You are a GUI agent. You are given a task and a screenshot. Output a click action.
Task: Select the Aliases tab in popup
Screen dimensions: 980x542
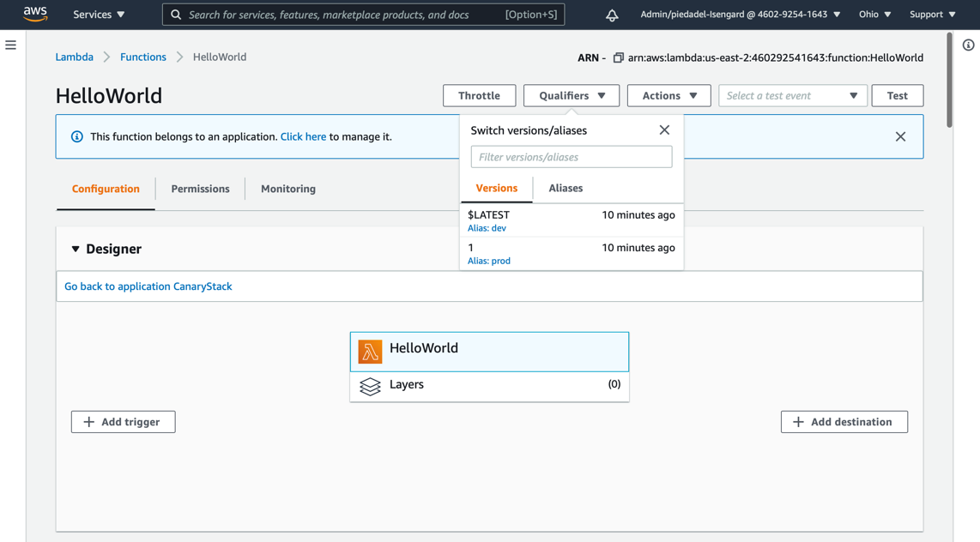566,188
